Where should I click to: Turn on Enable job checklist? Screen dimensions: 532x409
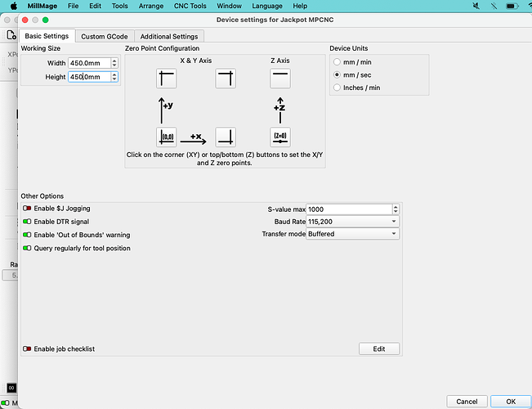pos(27,348)
